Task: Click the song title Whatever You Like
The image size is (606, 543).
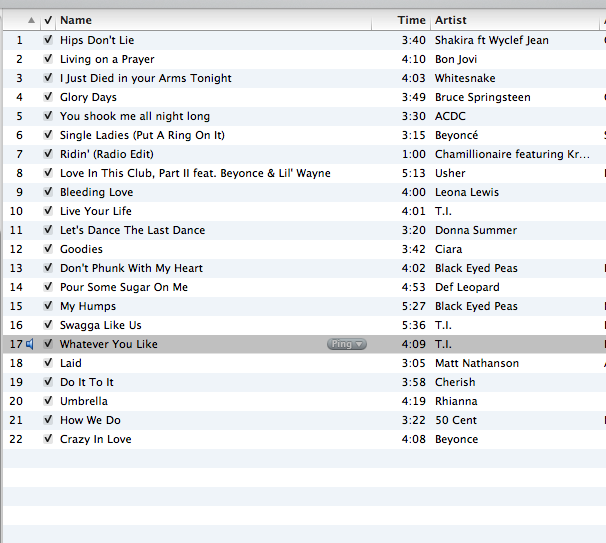Action: [x=109, y=344]
